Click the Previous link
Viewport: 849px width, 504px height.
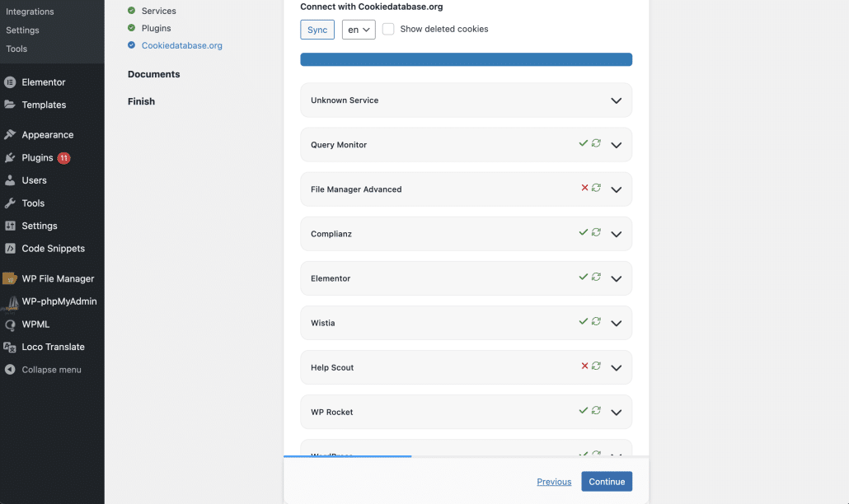tap(554, 482)
